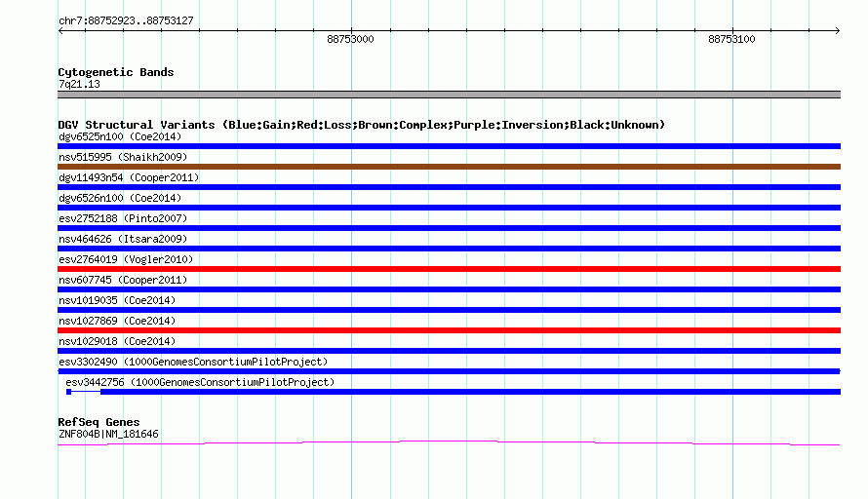Click the left arrow of the ruler
This screenshot has width=868, height=499.
coord(60,30)
